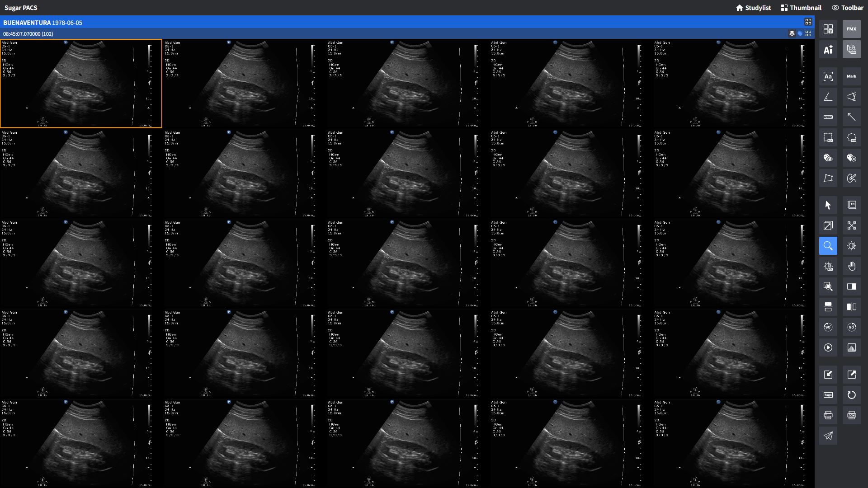Go to the Studylist

[753, 8]
